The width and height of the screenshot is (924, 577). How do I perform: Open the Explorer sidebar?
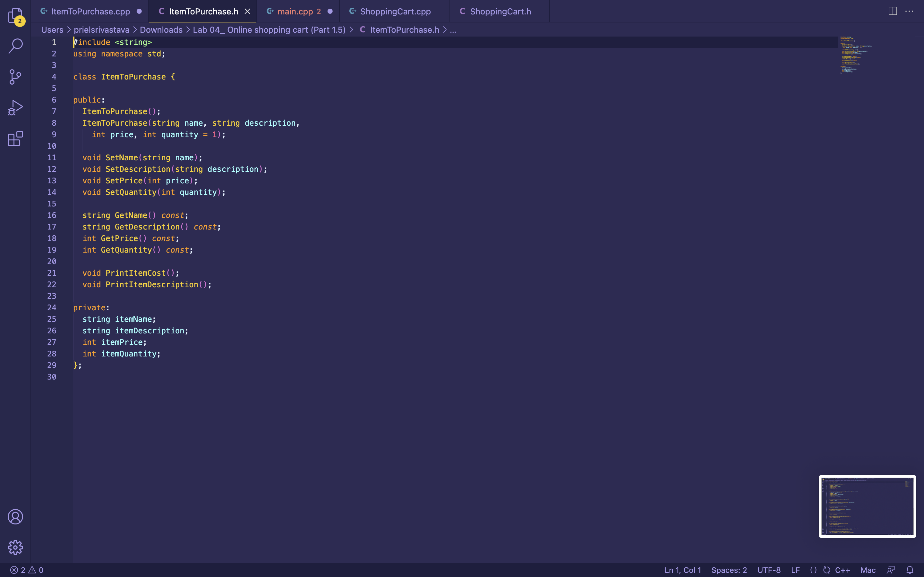[x=15, y=15]
